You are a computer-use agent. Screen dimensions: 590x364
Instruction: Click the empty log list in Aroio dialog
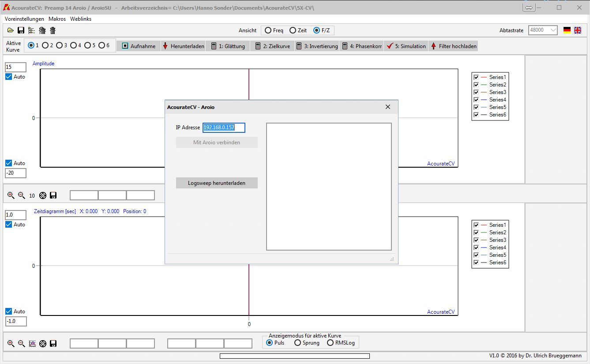329,187
